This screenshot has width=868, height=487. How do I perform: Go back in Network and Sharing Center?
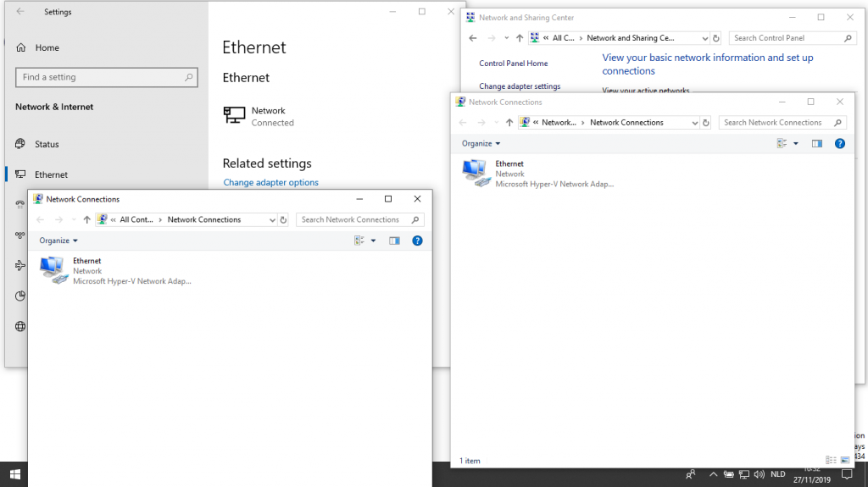click(x=473, y=37)
